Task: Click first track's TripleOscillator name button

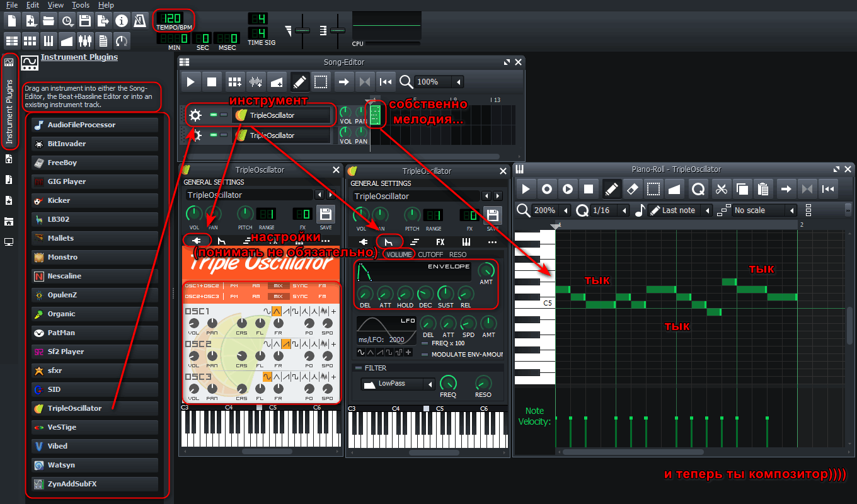Action: 282,115
